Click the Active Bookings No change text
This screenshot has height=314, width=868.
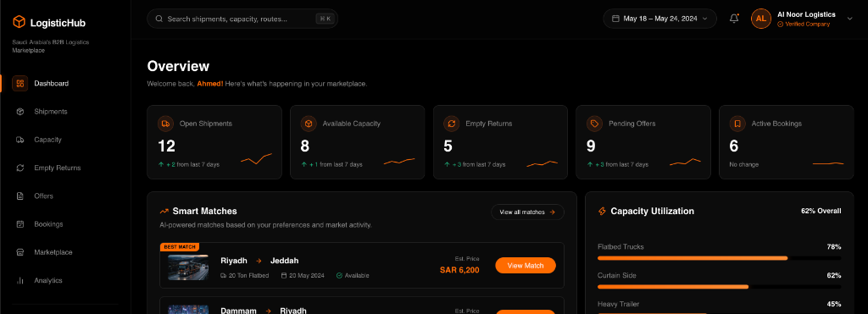[x=744, y=165]
